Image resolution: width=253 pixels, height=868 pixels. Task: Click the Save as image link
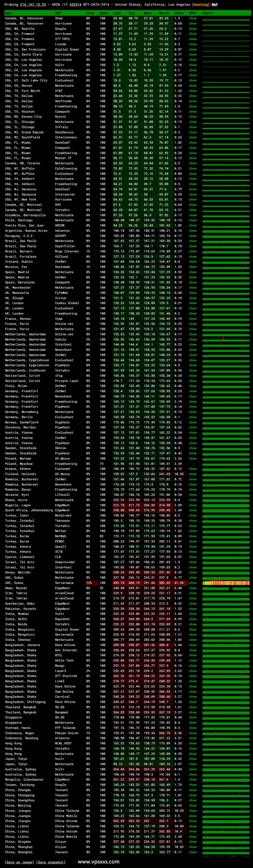(x=19, y=862)
